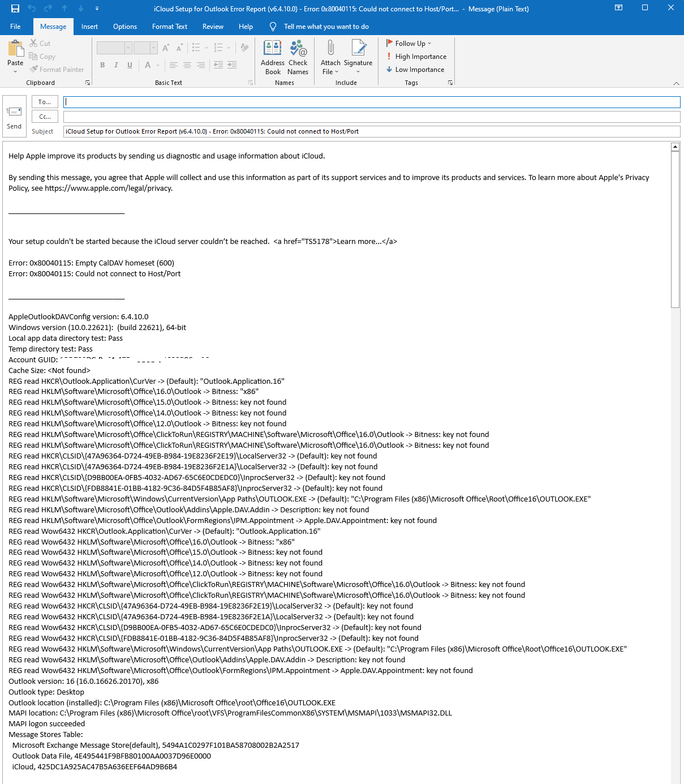Open Tags dialog launcher
684x784 pixels.
(450, 83)
